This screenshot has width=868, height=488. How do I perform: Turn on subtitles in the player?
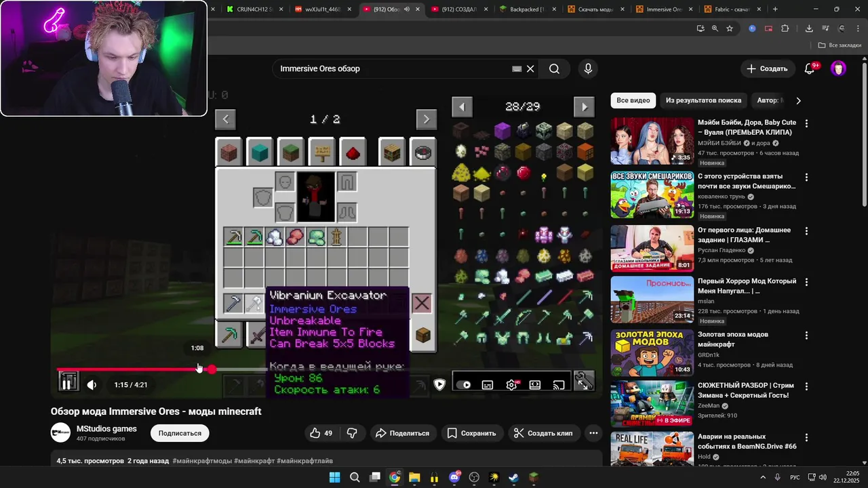[x=488, y=385]
